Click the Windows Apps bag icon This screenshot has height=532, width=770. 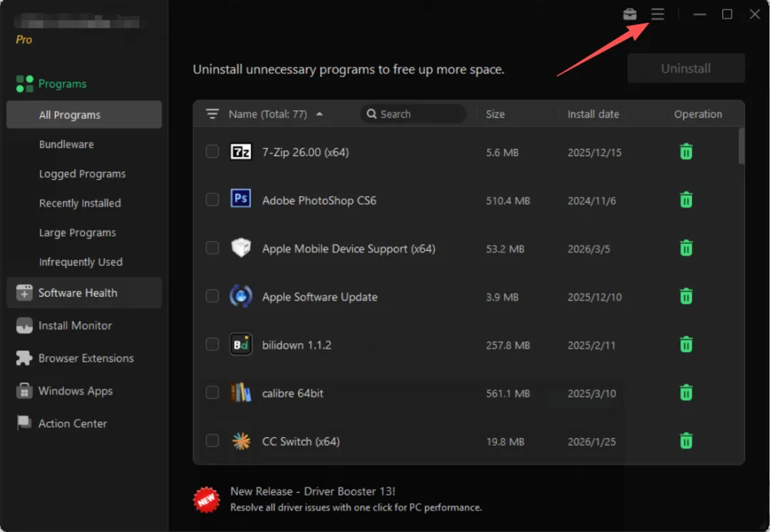[x=24, y=391]
